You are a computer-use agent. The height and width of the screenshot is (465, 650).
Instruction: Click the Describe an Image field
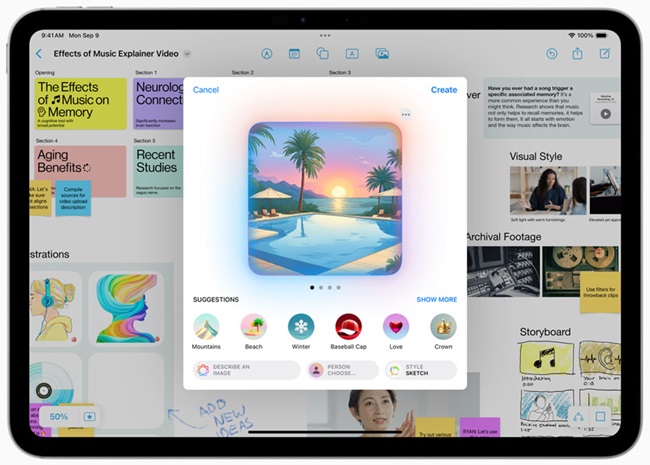pyautogui.click(x=246, y=370)
